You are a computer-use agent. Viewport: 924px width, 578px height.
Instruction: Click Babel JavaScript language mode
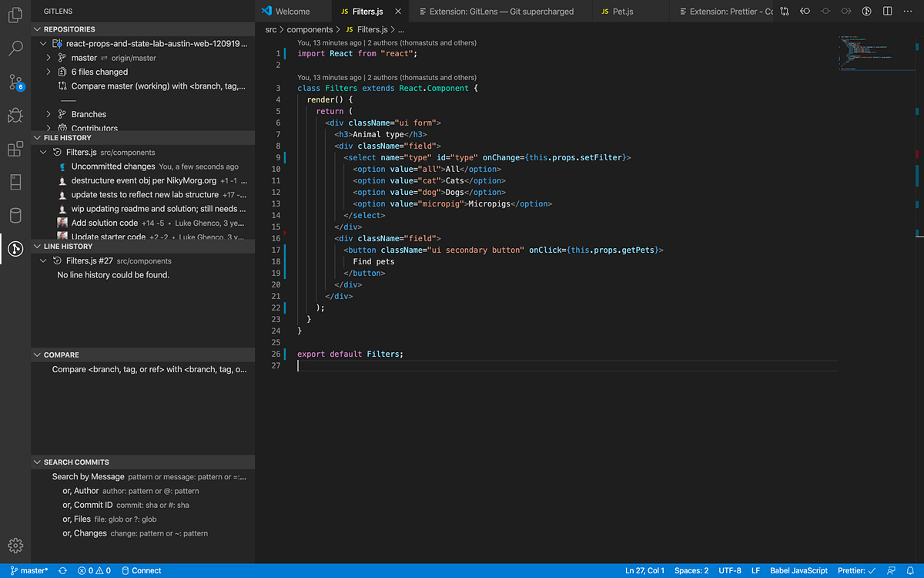pos(798,570)
